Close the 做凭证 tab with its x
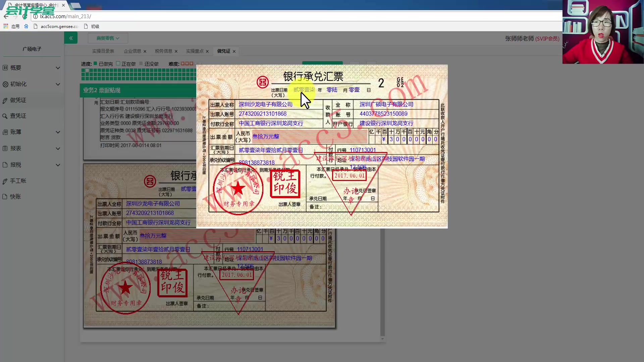The image size is (644, 362). (234, 51)
